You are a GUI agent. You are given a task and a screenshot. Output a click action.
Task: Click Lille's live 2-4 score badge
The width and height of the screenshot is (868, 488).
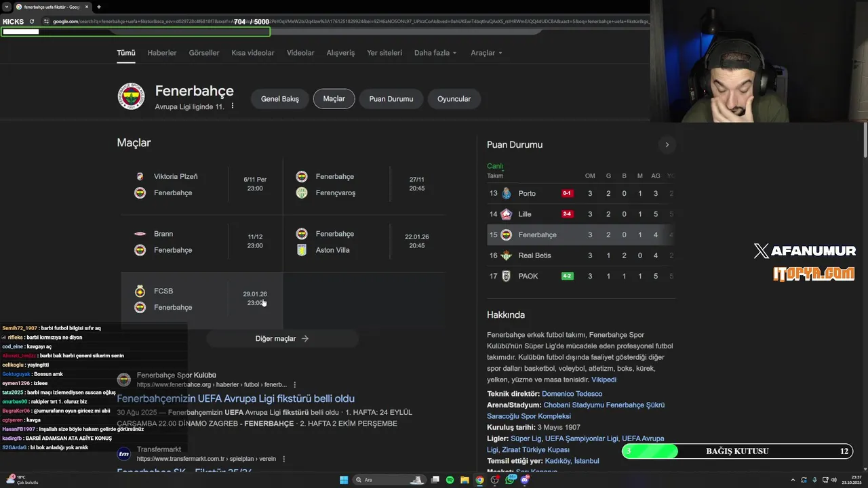[x=568, y=214]
